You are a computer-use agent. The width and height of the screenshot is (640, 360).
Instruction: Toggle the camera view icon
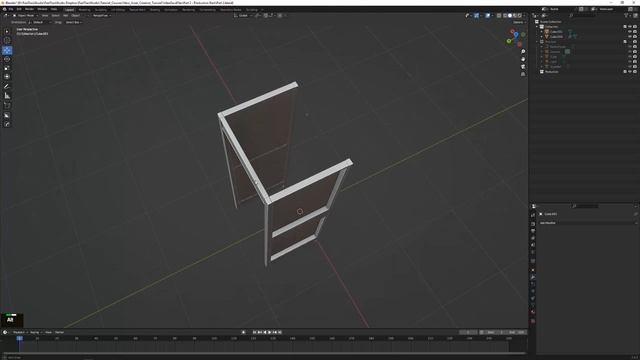click(x=523, y=67)
